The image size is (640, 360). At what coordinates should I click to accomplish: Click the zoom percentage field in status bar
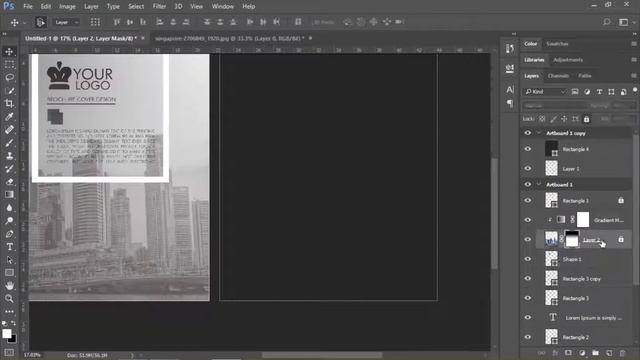pos(32,355)
